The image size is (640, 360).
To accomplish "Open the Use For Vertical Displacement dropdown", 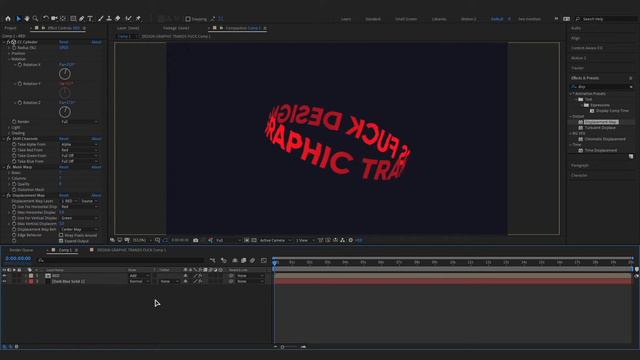I will click(x=79, y=218).
